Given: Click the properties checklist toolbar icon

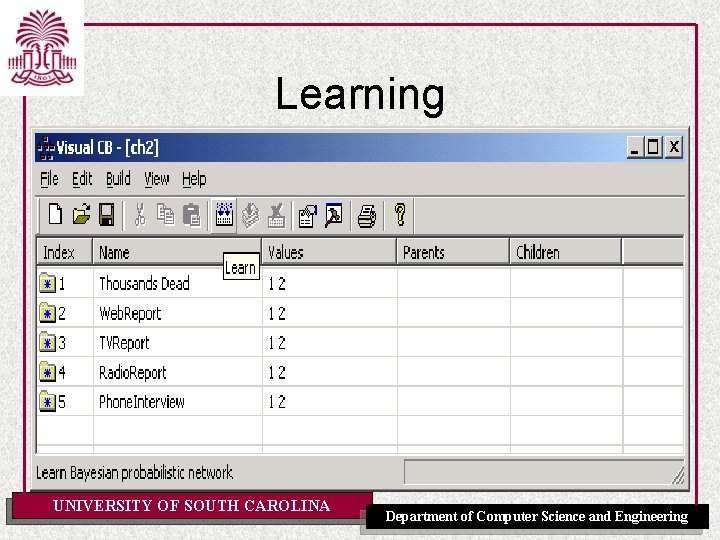Looking at the screenshot, I should [308, 215].
